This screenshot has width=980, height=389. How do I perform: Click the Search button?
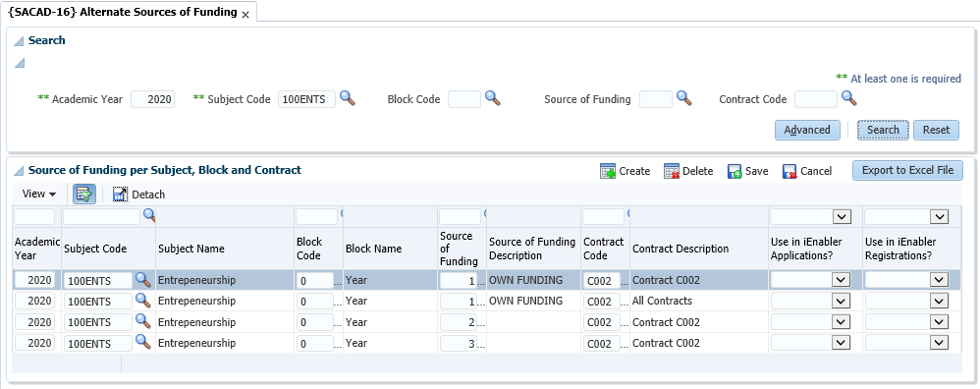click(883, 130)
